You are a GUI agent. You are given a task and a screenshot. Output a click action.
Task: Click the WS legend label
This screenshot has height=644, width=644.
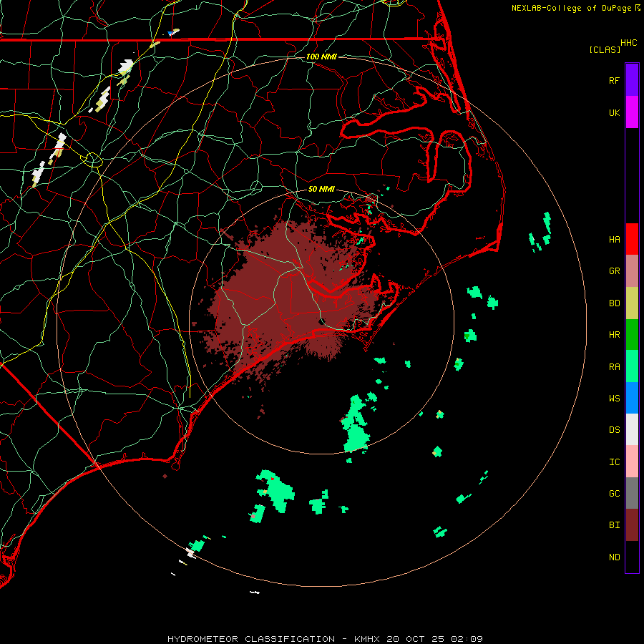pyautogui.click(x=614, y=399)
